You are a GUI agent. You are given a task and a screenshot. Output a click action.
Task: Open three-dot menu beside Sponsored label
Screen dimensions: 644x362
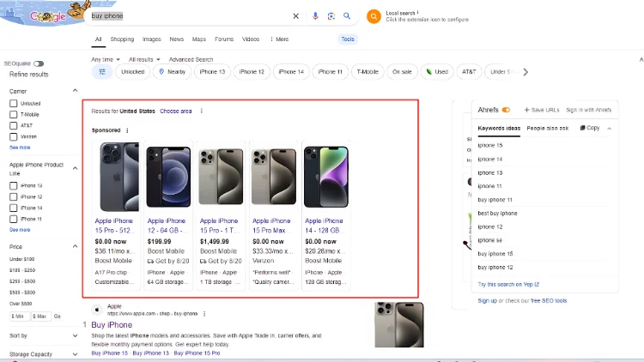click(x=127, y=130)
